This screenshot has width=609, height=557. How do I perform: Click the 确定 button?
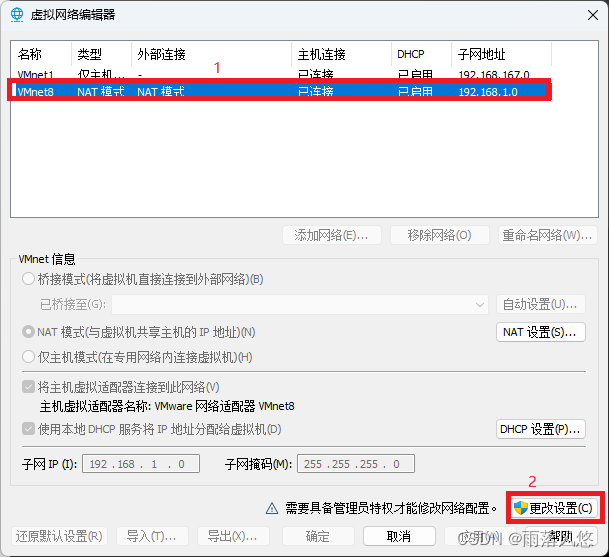(318, 536)
